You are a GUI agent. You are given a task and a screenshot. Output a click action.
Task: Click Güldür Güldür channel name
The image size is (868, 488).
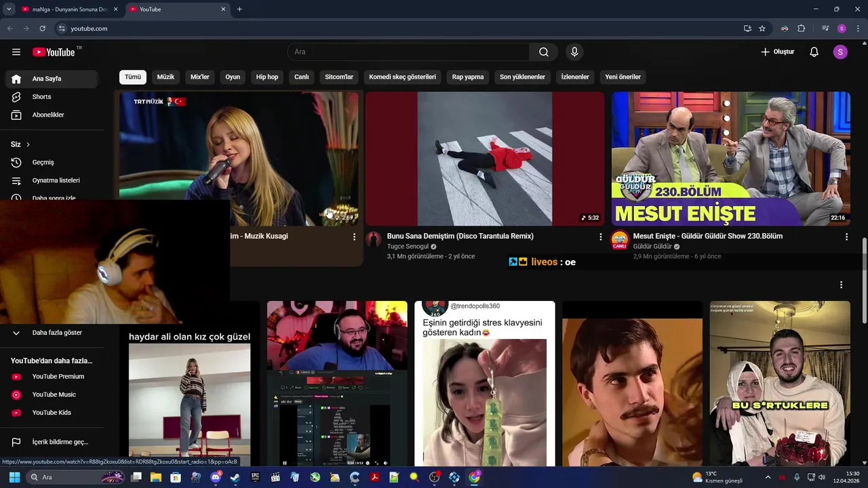click(652, 247)
